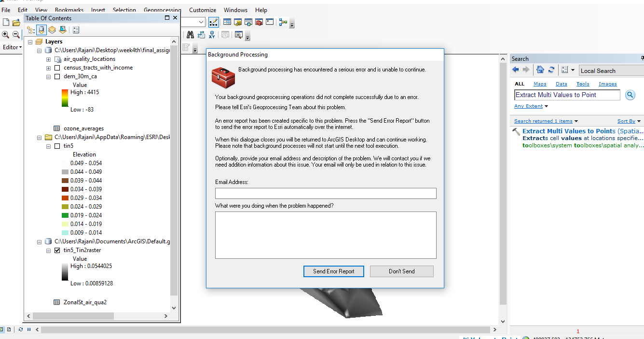Toggle the Editor toolbar icon

(x=214, y=22)
